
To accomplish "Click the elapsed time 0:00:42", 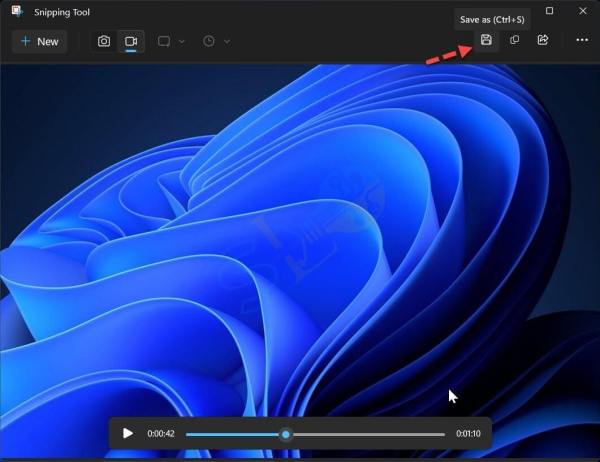I will coord(161,434).
